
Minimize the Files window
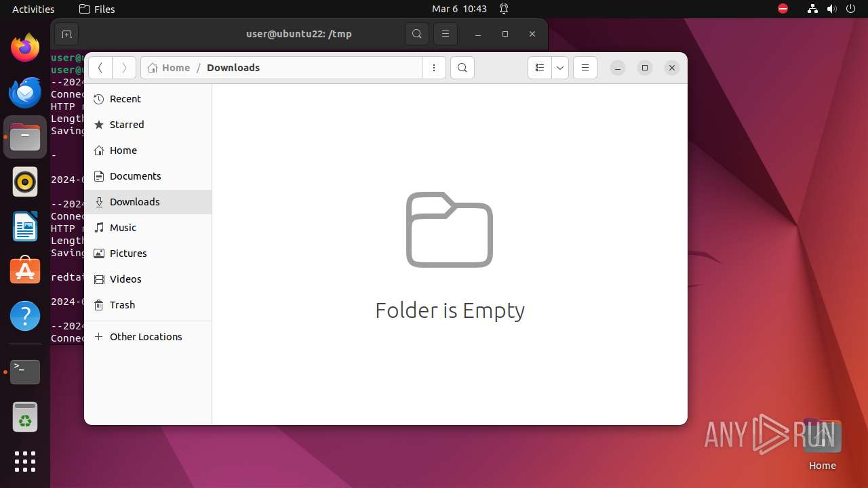coord(618,68)
